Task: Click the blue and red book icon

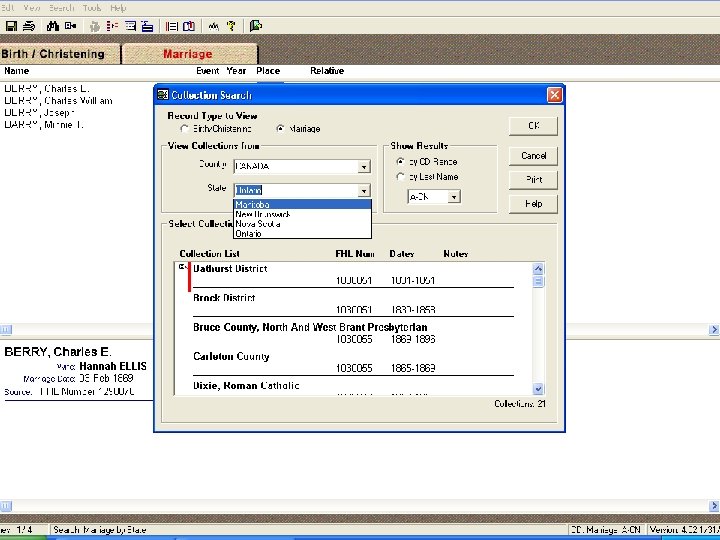Action: point(189,26)
